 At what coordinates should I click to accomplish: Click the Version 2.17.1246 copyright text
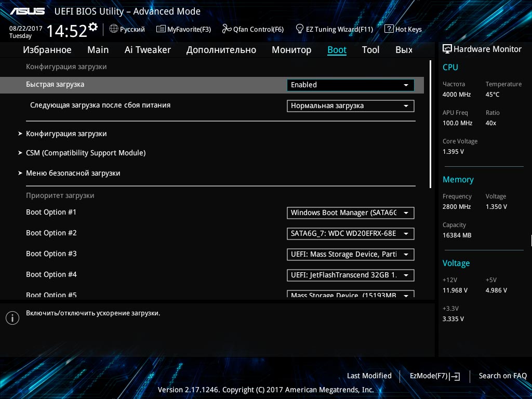click(265, 390)
